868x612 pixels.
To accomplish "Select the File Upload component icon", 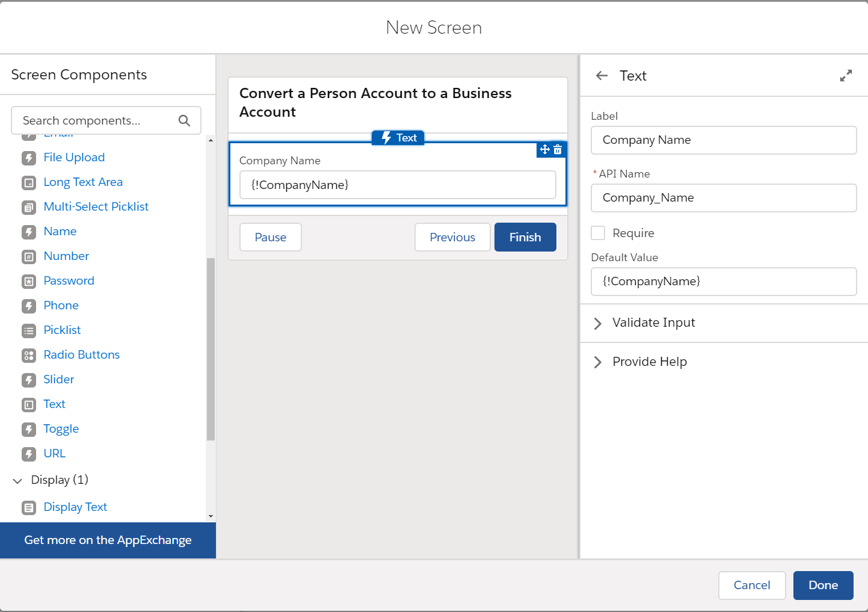I will 29,158.
